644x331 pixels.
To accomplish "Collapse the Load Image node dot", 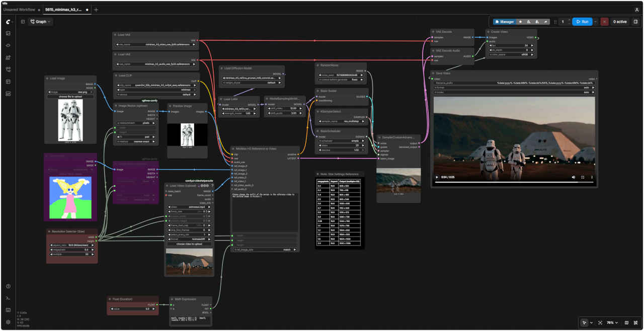I will coord(47,78).
